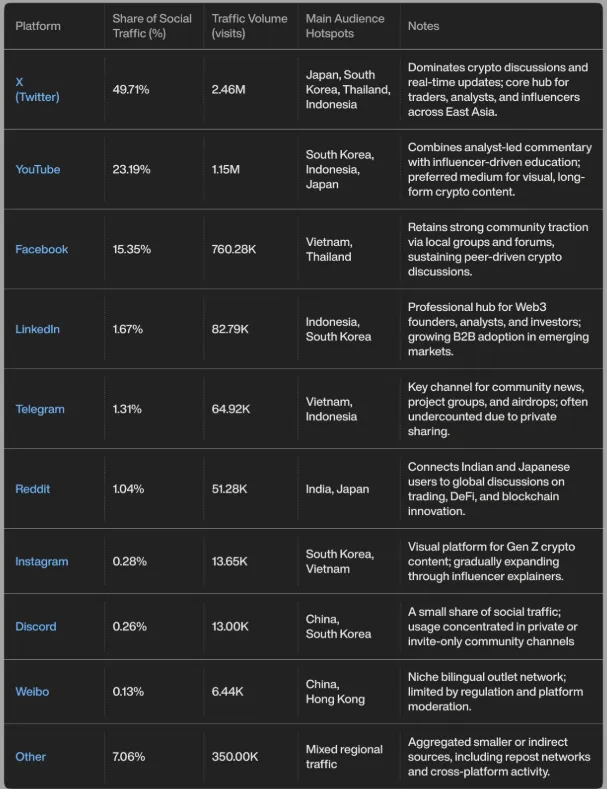This screenshot has width=607, height=789.
Task: Click the Traffic Volume (visits) column header
Action: (x=249, y=26)
